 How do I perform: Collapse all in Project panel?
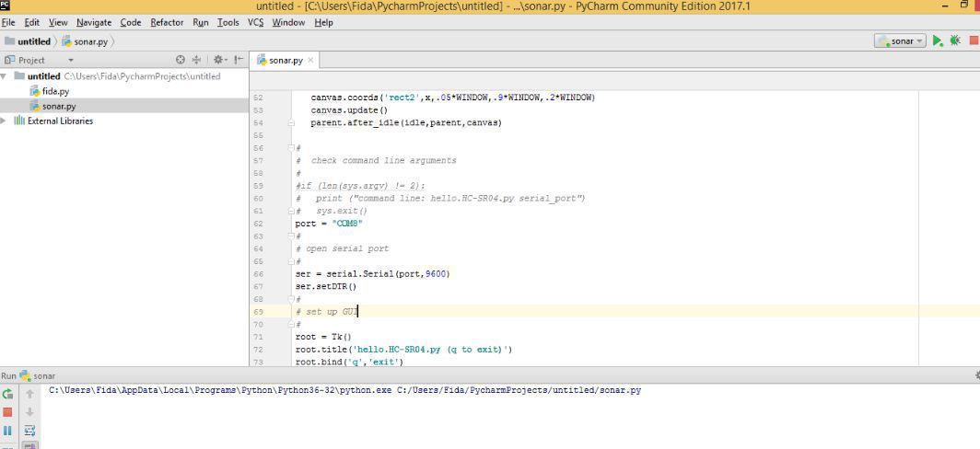pos(196,60)
